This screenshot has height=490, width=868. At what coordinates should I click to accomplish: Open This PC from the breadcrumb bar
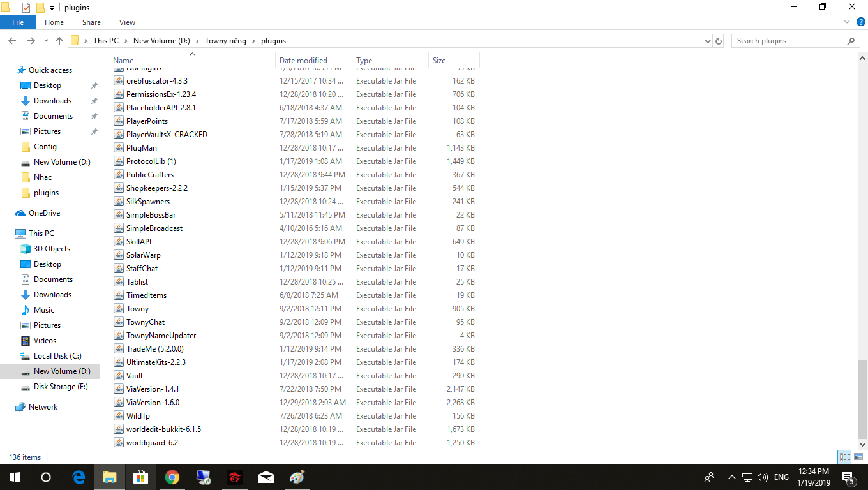pyautogui.click(x=106, y=40)
